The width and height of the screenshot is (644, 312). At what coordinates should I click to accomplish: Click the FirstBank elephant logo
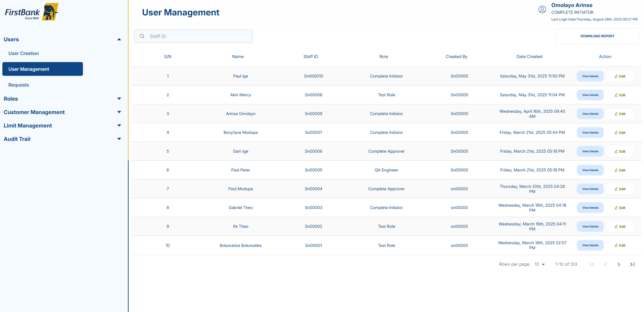click(x=50, y=12)
